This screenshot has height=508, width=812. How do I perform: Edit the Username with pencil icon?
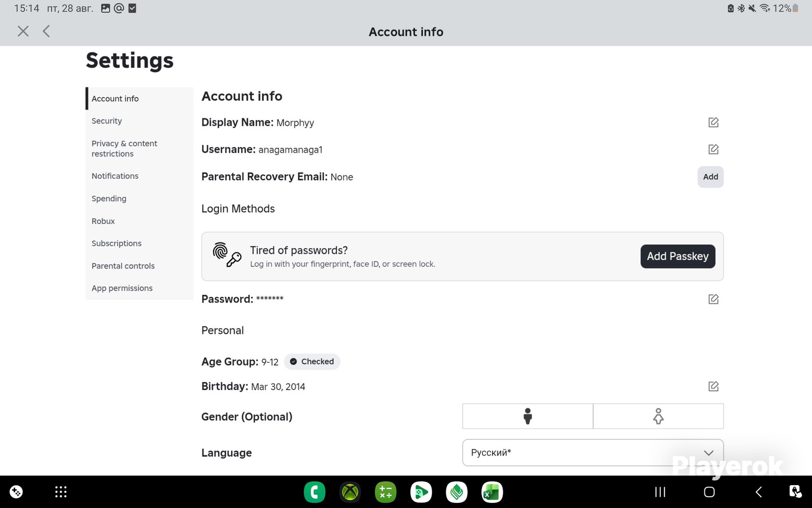pyautogui.click(x=713, y=149)
